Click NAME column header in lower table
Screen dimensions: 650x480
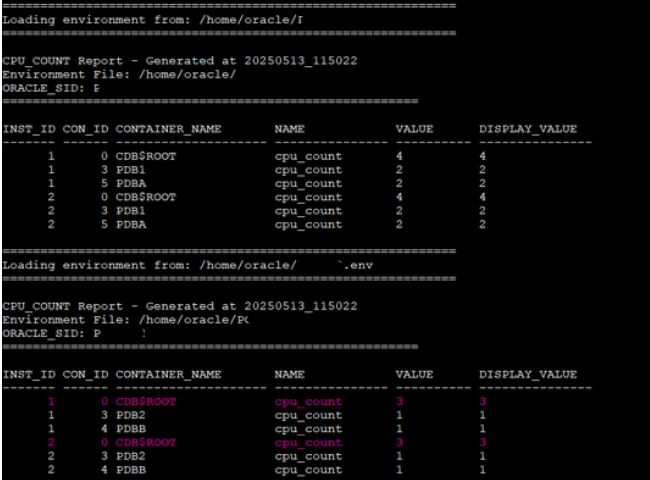click(x=289, y=374)
